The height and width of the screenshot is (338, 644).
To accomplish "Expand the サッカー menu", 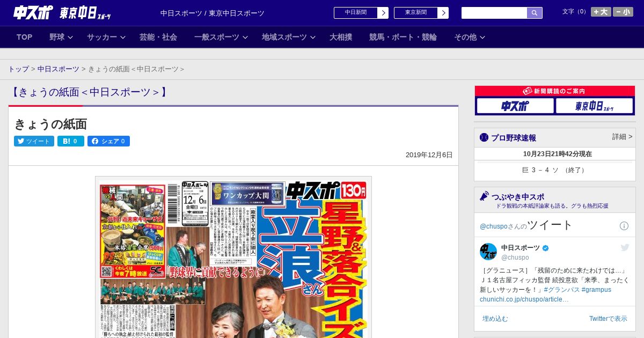I will click(x=106, y=37).
